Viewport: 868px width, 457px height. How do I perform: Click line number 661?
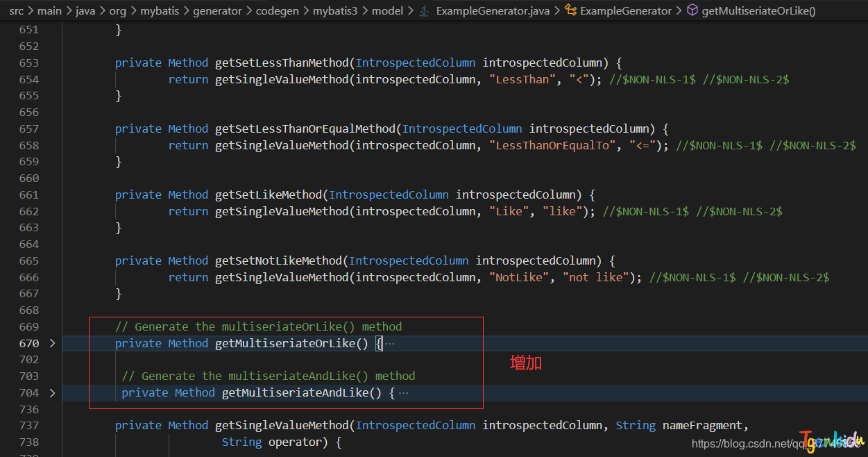coord(29,194)
